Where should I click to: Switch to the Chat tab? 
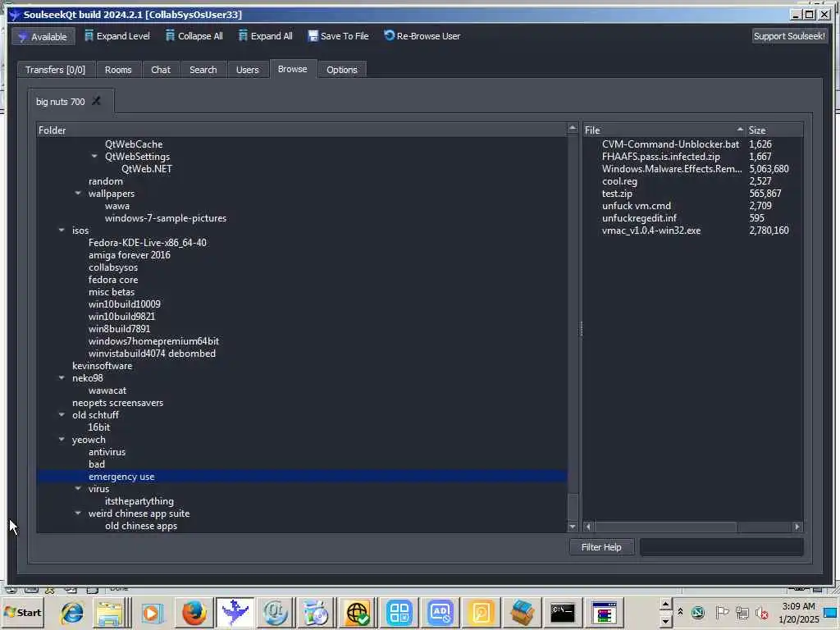click(x=161, y=70)
